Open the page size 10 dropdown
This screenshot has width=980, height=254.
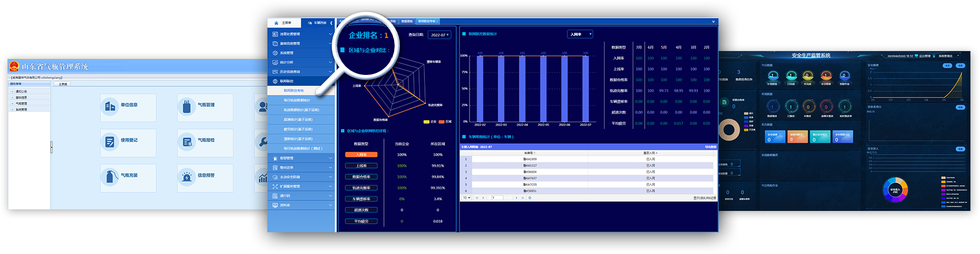[x=466, y=198]
